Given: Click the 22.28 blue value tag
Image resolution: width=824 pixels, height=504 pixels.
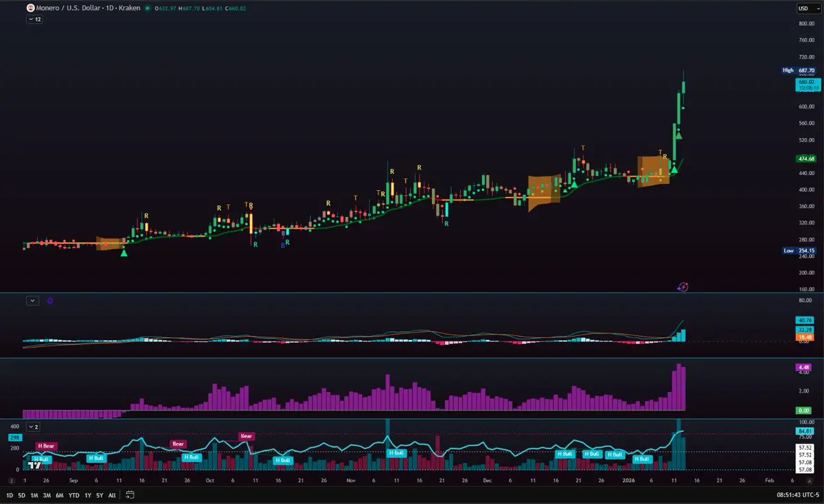Looking at the screenshot, I should 805,329.
